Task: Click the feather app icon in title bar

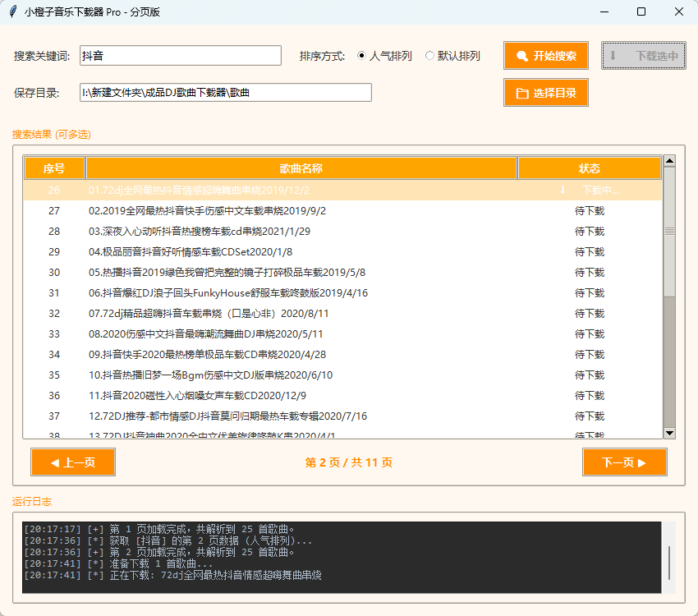Action: [13, 11]
